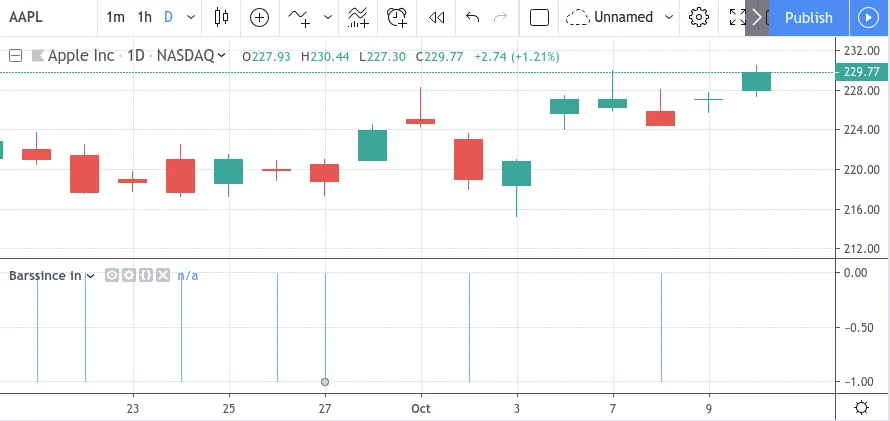Collapse the Apple Inc legend box
This screenshot has width=890, height=421.
[x=15, y=56]
